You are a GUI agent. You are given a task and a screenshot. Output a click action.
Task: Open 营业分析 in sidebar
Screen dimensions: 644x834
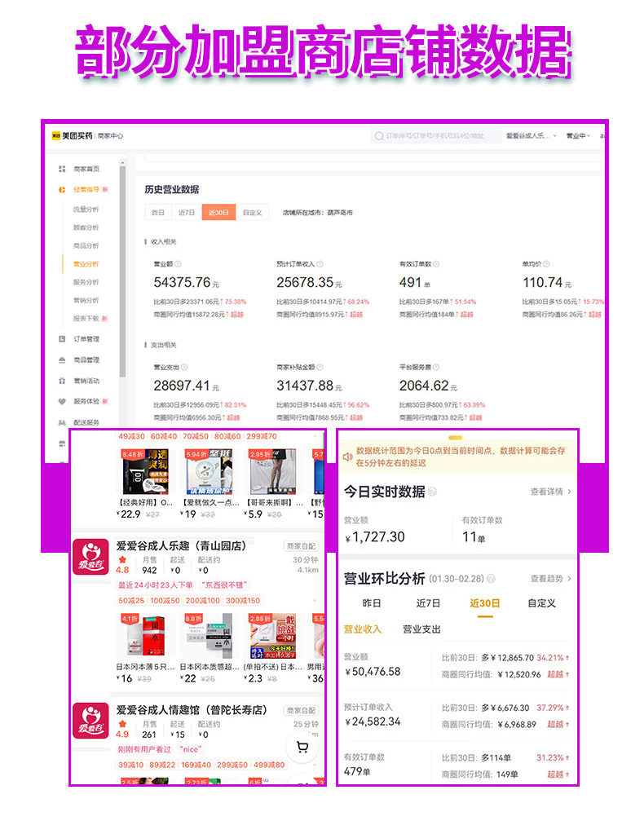tap(86, 264)
